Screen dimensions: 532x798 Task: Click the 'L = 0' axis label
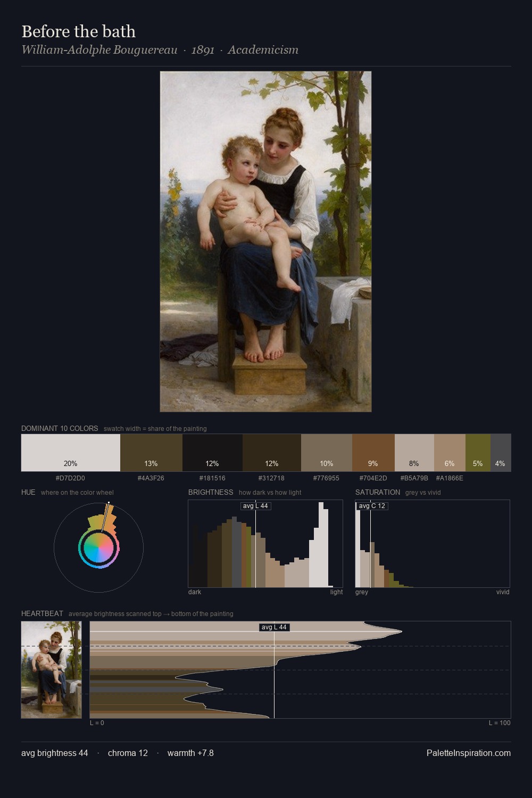97,722
